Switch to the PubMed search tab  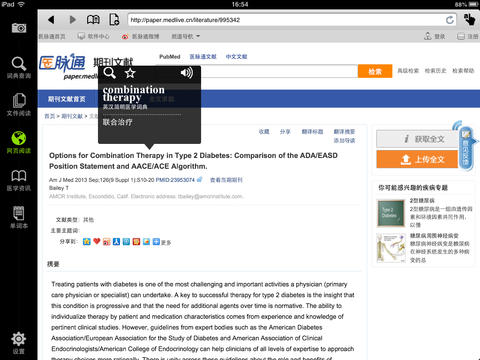click(170, 57)
